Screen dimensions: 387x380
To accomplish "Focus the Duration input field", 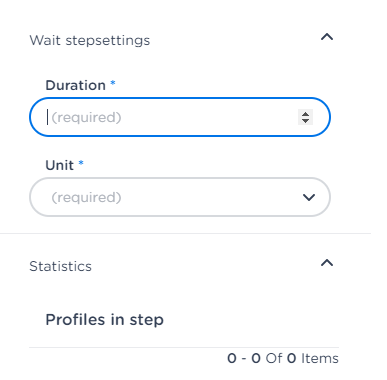I will (x=180, y=117).
